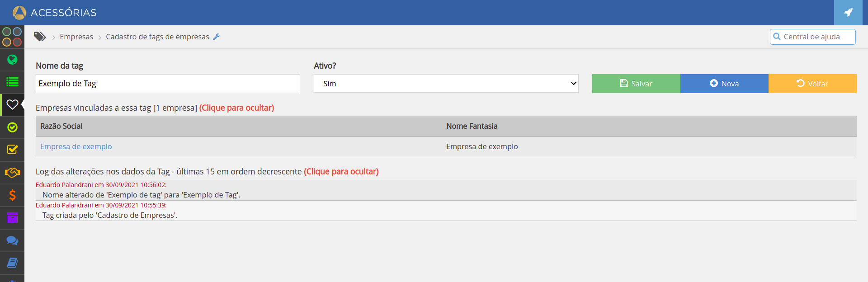Open the circled checkmark sidebar icon
The image size is (868, 282).
(12, 127)
